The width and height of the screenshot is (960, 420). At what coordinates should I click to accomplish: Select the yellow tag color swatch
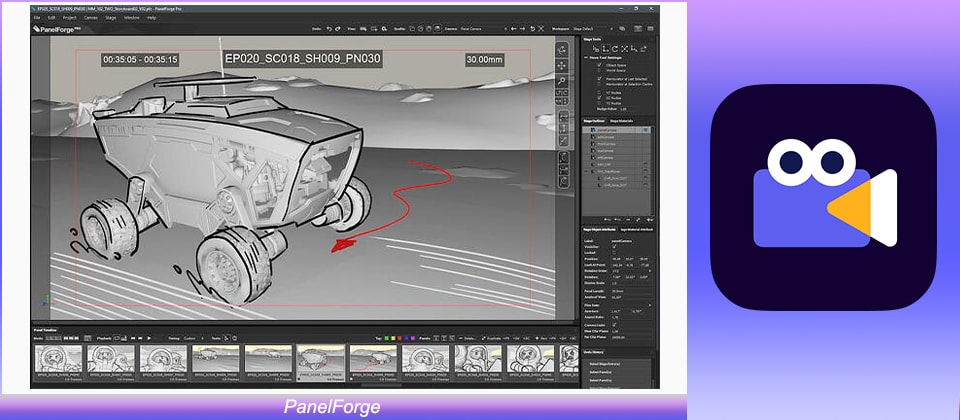click(x=393, y=337)
